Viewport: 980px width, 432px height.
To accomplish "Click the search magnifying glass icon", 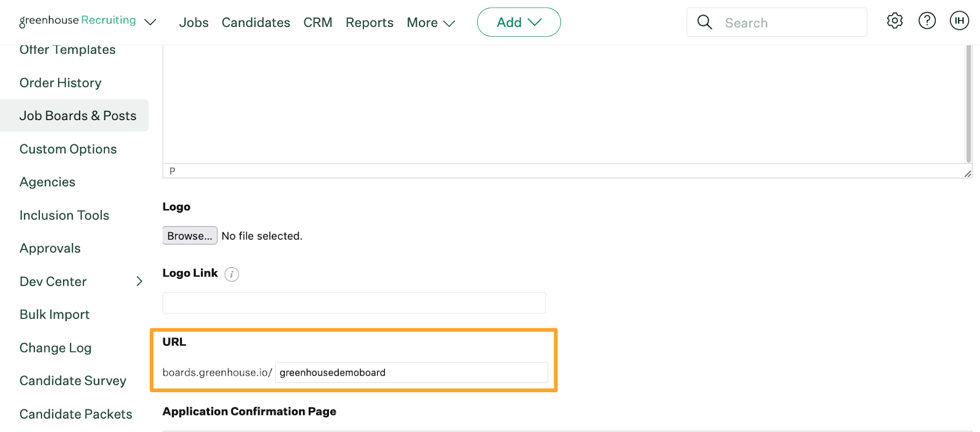I will tap(705, 23).
